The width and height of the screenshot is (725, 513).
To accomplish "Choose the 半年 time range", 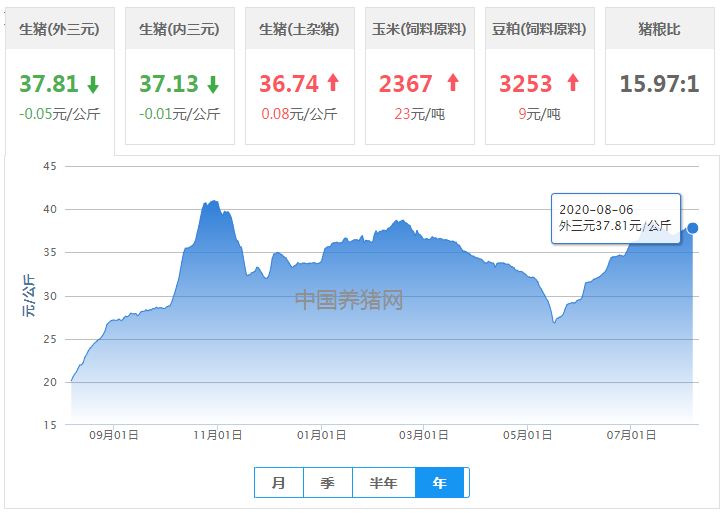I will coord(384,482).
